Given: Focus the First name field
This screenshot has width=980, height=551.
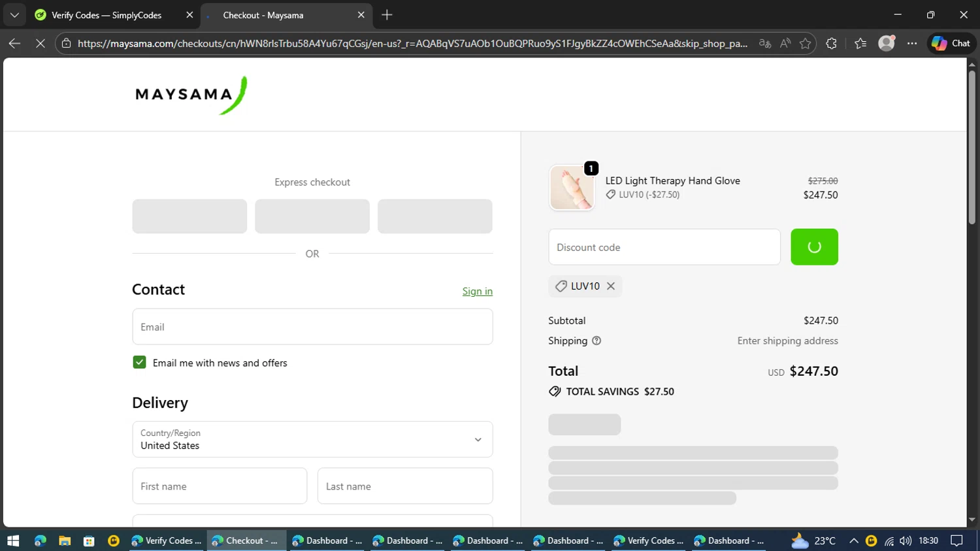Looking at the screenshot, I should tap(220, 486).
